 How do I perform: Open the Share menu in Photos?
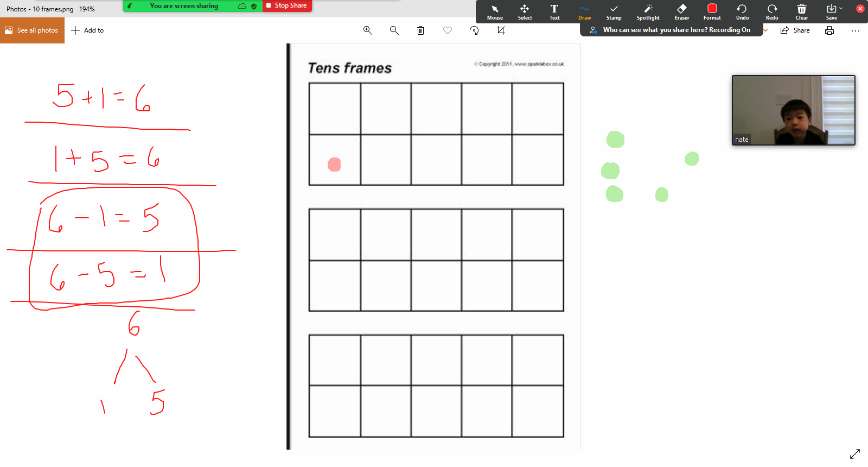[795, 30]
